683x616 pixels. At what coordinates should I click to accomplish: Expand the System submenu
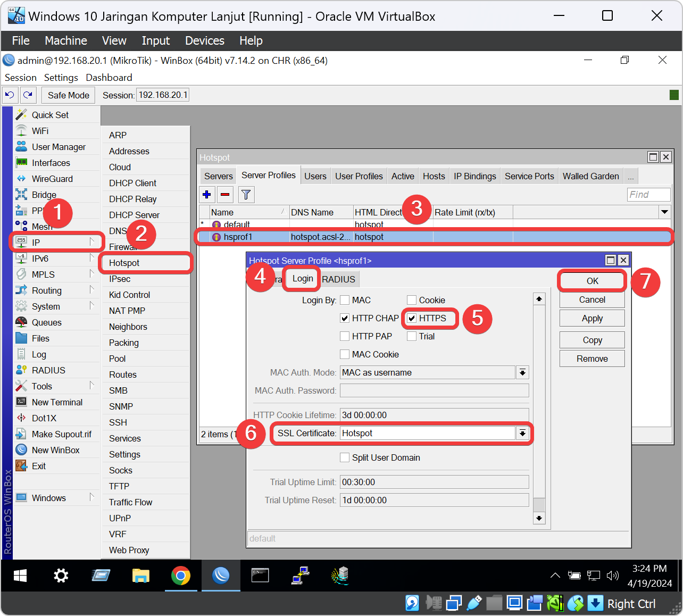tap(92, 306)
